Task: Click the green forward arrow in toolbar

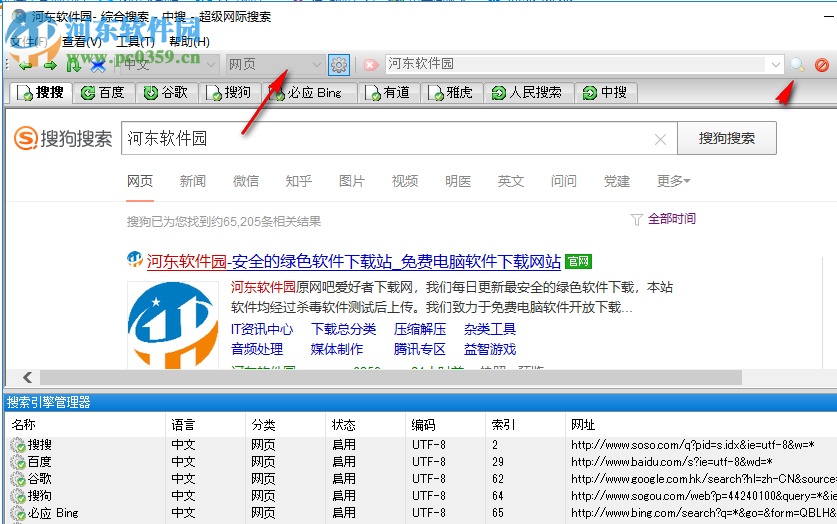Action: coord(50,66)
